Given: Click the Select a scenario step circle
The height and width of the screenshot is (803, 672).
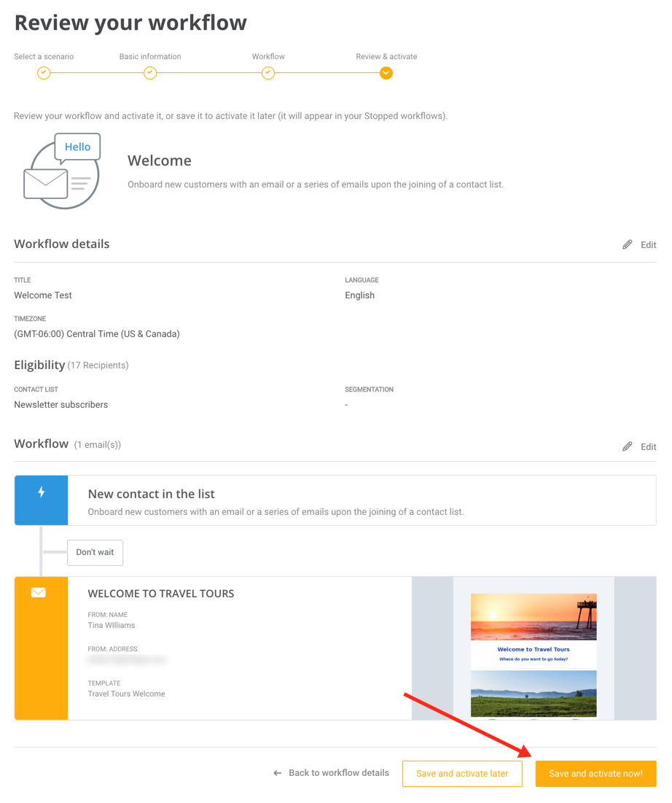Looking at the screenshot, I should point(44,73).
